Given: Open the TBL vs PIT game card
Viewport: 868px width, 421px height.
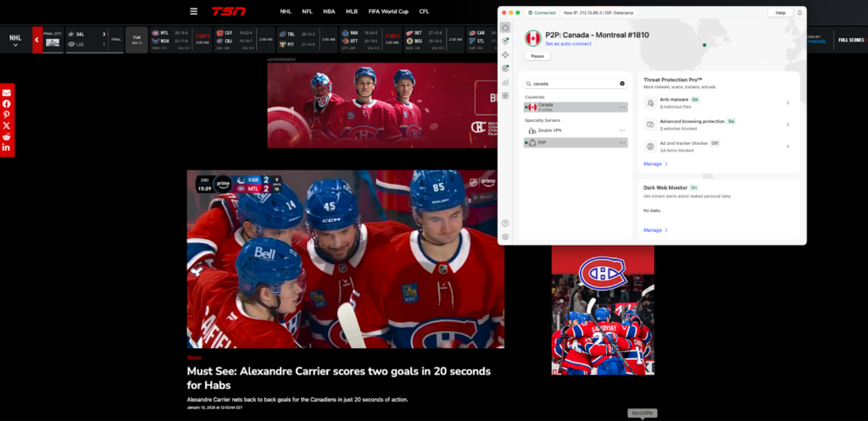Looking at the screenshot, I should tap(307, 40).
